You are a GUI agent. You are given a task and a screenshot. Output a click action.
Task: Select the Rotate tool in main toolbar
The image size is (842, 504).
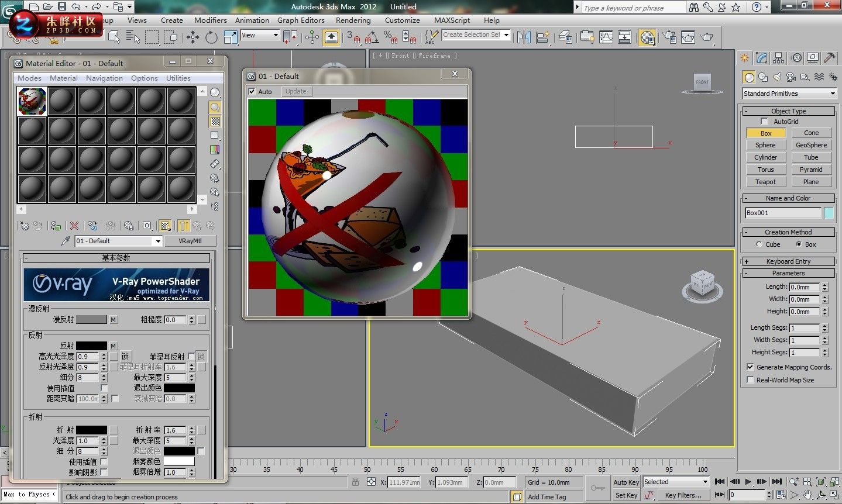click(211, 37)
